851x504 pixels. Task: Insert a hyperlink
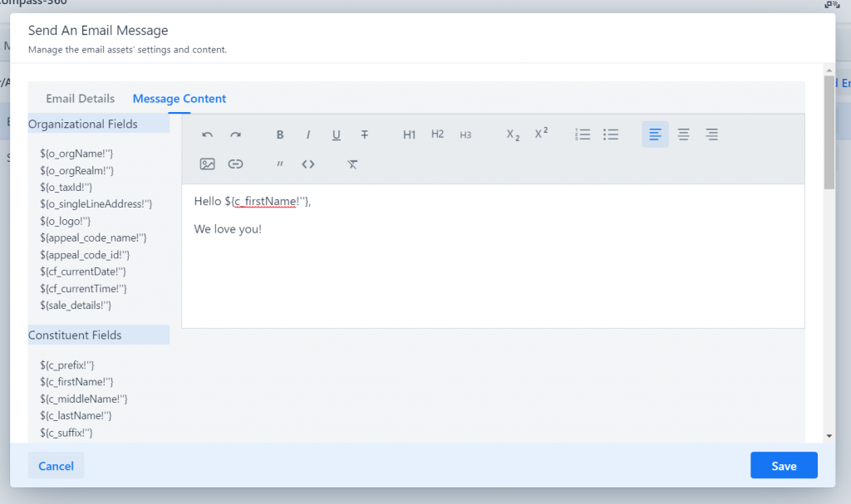(235, 164)
